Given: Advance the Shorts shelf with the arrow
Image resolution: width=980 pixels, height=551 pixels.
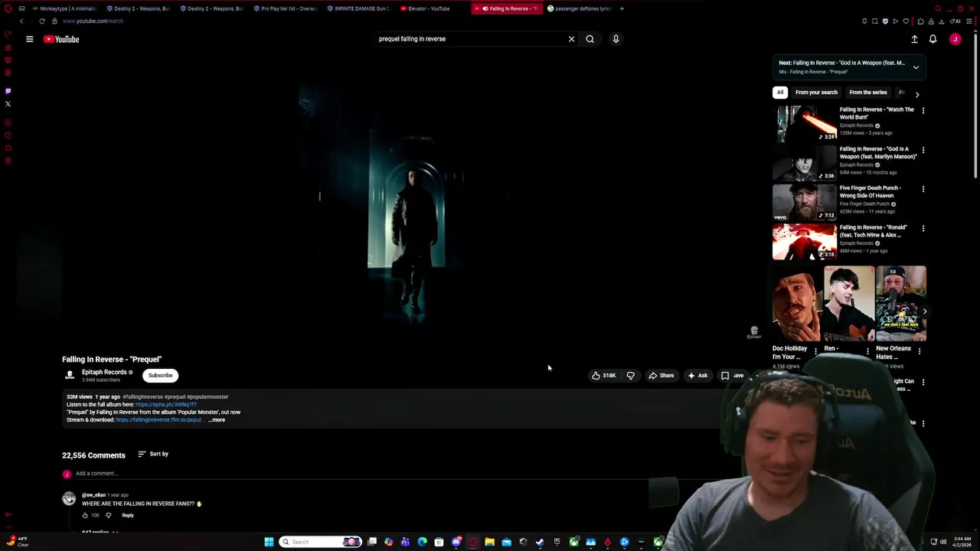Looking at the screenshot, I should pyautogui.click(x=924, y=311).
